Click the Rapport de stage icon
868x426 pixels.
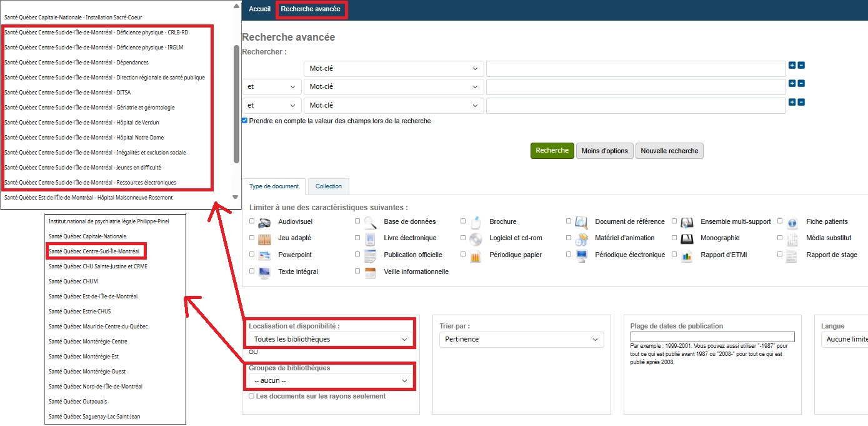(x=792, y=255)
